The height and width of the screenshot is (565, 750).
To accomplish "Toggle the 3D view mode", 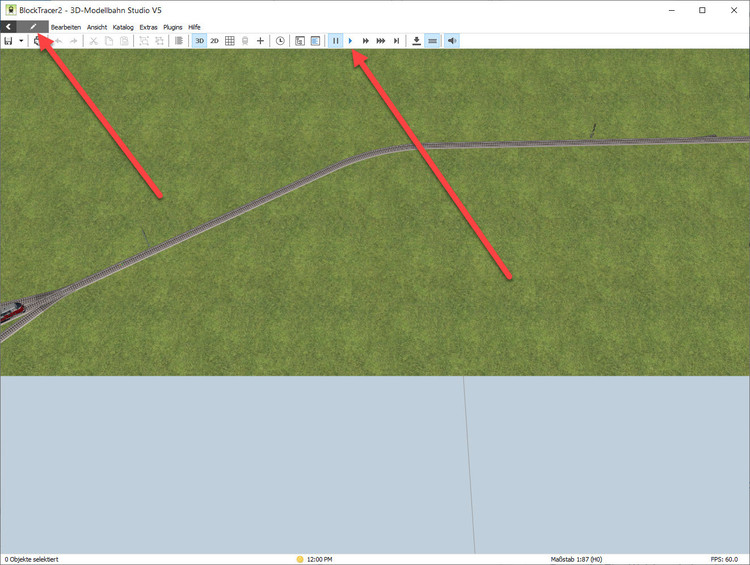I will pyautogui.click(x=199, y=41).
